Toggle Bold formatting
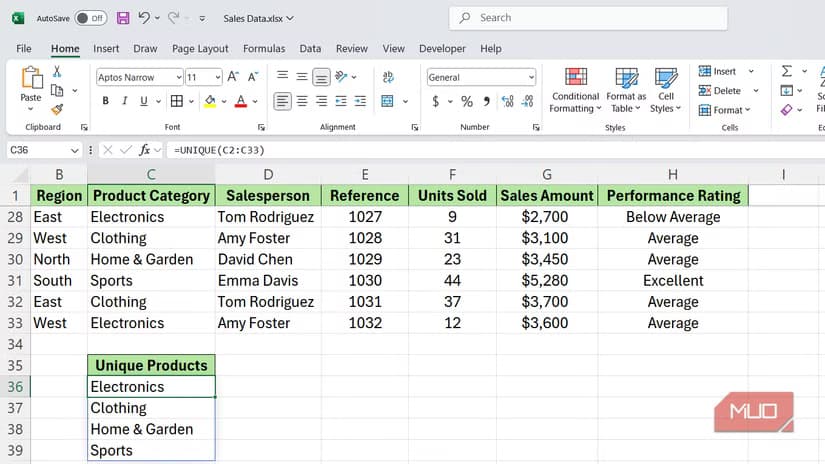This screenshot has width=825, height=464. click(x=105, y=101)
